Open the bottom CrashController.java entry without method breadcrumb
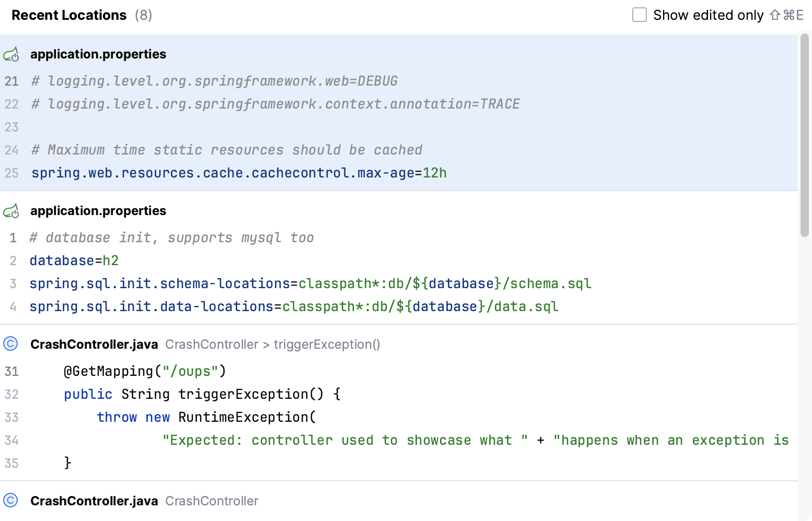 [94, 501]
